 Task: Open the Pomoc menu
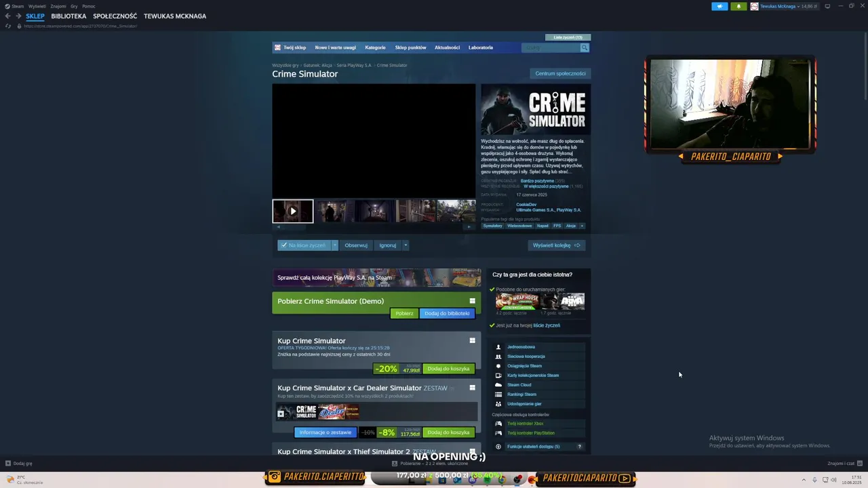pos(89,6)
